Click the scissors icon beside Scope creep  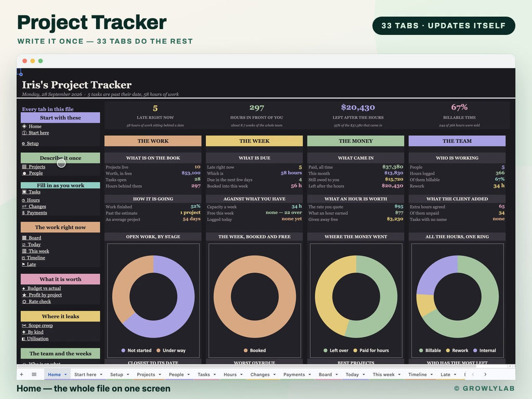[x=24, y=325]
